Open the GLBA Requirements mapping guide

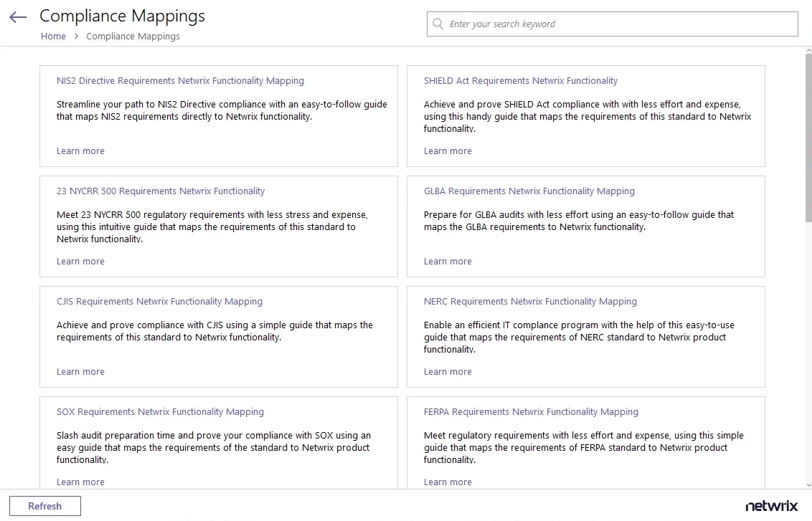click(529, 191)
